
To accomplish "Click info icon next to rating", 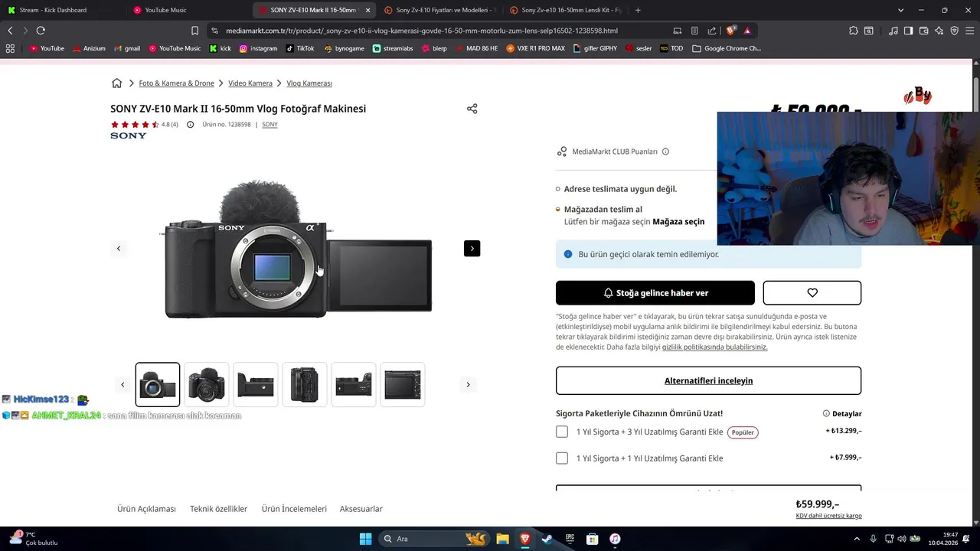I will [x=190, y=125].
